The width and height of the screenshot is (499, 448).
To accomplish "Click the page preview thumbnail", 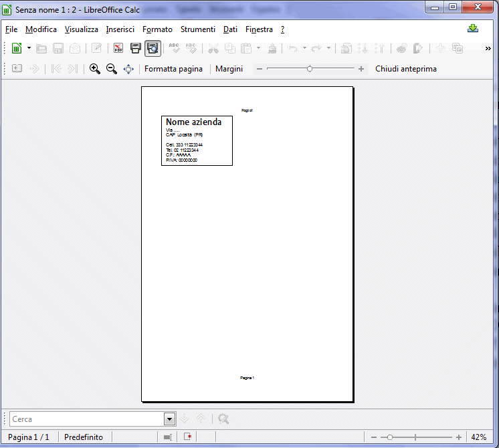I will [x=247, y=244].
